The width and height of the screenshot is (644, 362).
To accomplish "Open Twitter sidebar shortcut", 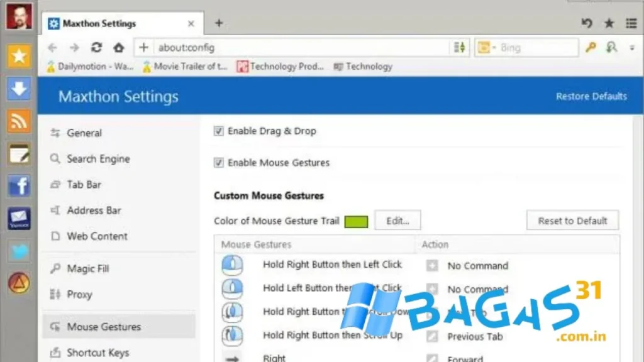I will (19, 251).
